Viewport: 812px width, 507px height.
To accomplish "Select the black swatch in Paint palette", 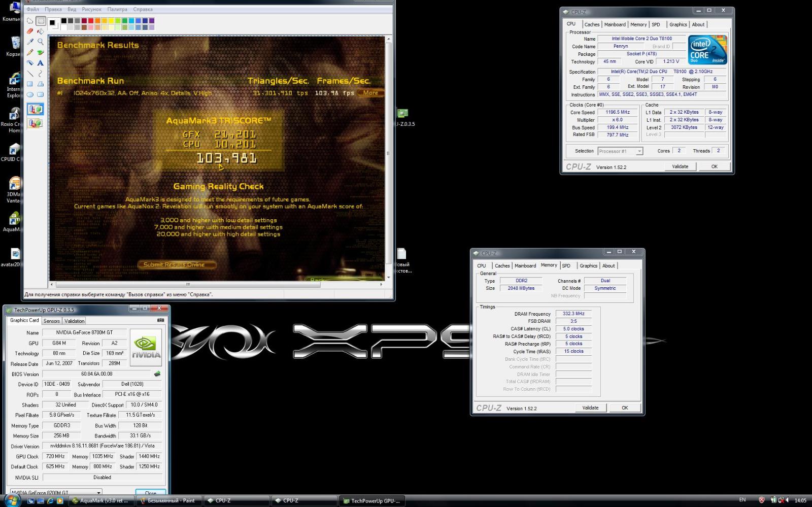I will pos(64,21).
